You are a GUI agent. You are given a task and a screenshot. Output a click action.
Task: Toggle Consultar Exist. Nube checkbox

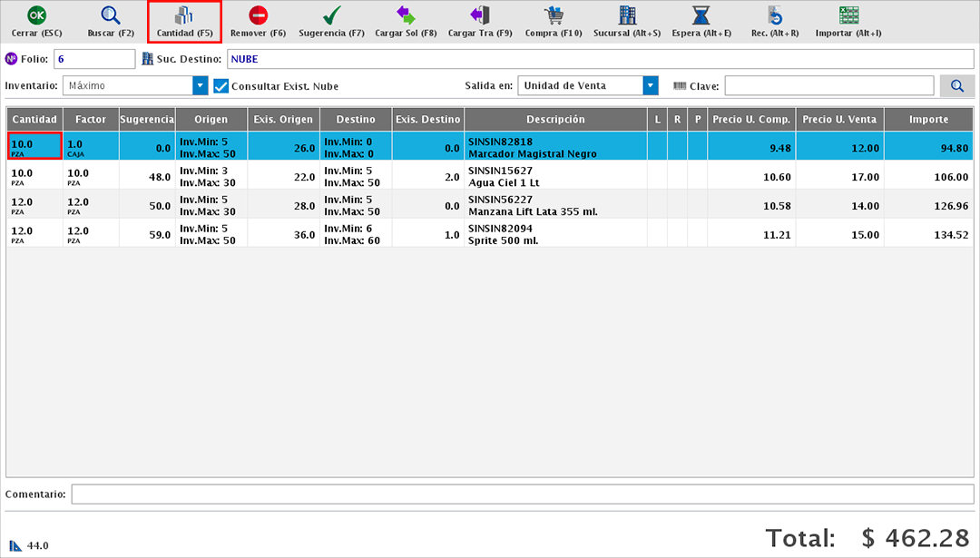coord(220,86)
